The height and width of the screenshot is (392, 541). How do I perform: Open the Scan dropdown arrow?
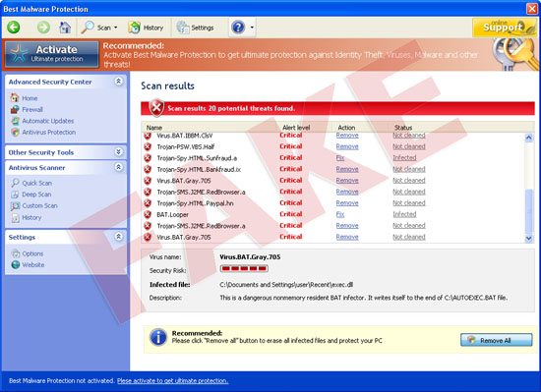pos(116,28)
